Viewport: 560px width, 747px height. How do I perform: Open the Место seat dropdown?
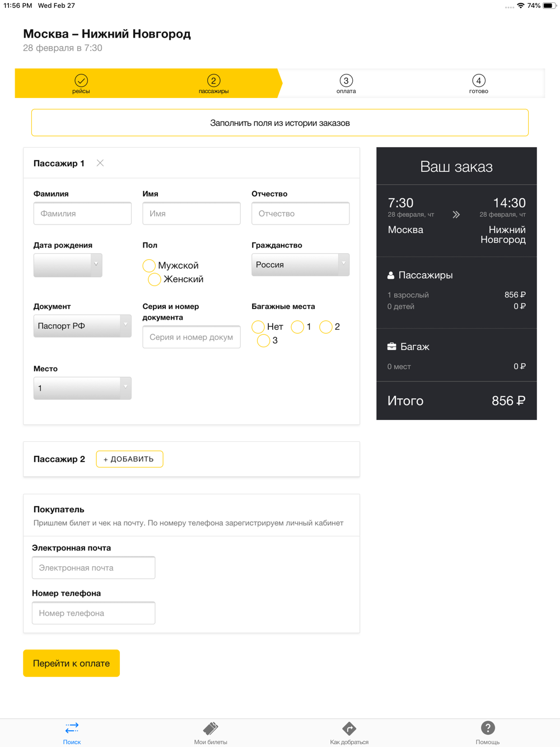82,388
